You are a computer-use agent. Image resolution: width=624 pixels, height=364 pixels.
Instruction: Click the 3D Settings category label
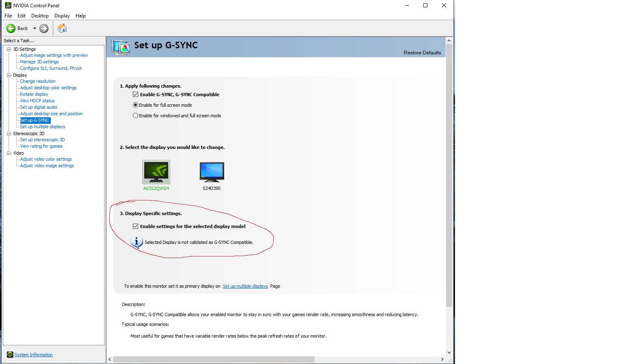tap(24, 49)
